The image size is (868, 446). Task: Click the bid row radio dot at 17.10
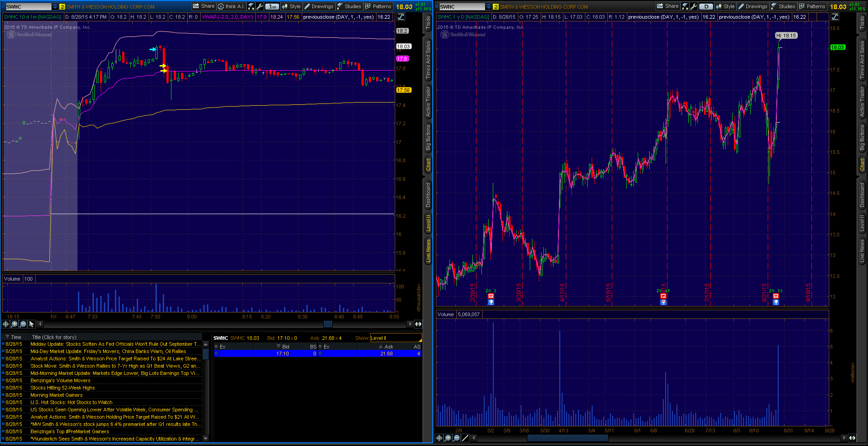coord(216,354)
